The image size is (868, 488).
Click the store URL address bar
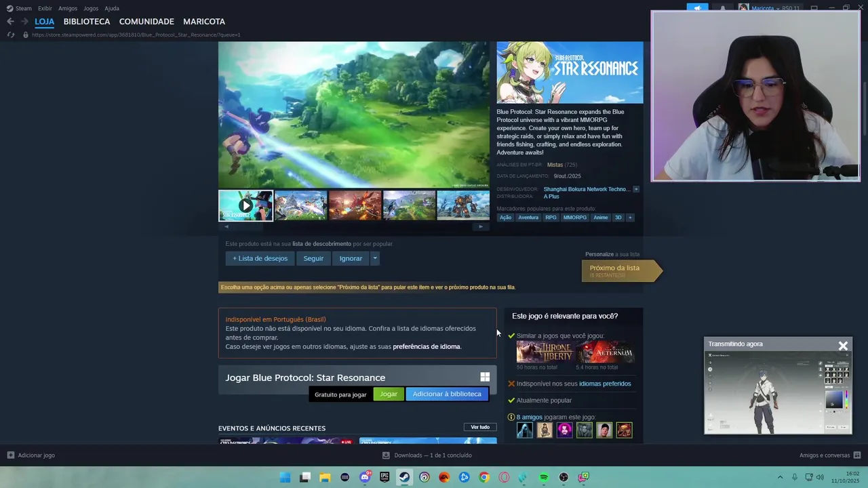(x=136, y=35)
